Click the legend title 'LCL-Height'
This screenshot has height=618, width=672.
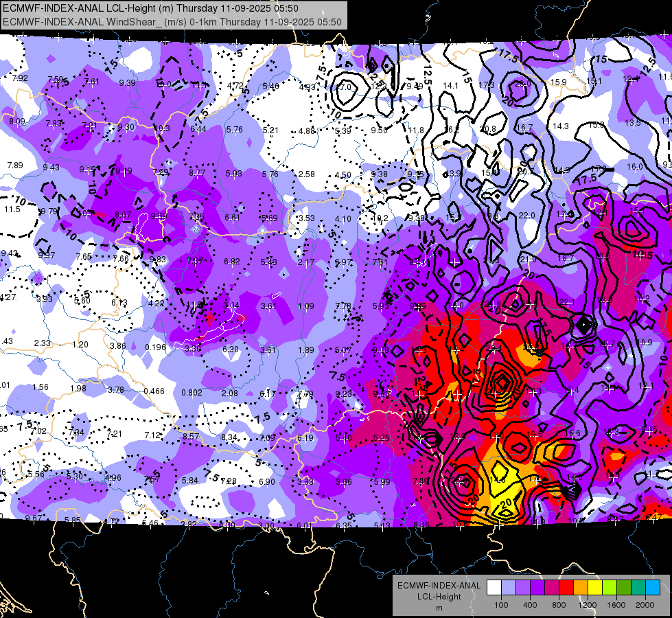(x=439, y=597)
